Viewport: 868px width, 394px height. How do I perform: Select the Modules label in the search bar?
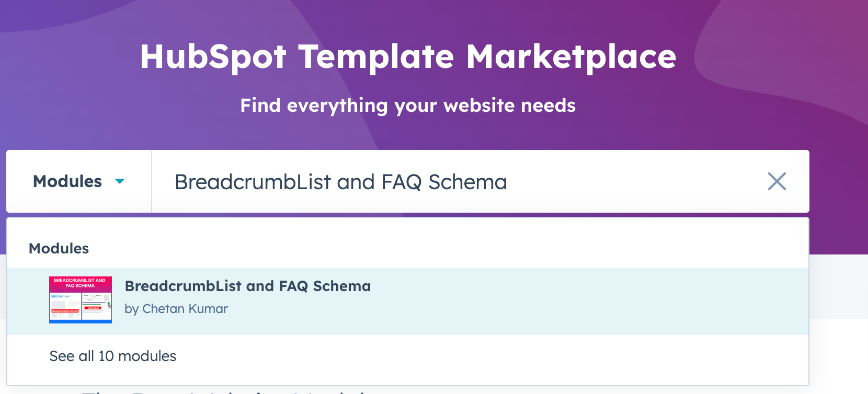(x=67, y=181)
